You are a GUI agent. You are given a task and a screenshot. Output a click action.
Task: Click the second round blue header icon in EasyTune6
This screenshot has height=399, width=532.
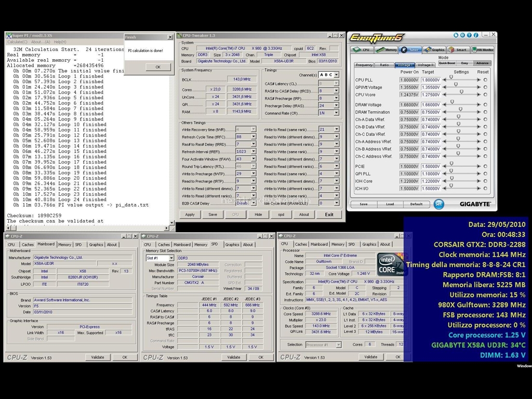[x=462, y=35]
